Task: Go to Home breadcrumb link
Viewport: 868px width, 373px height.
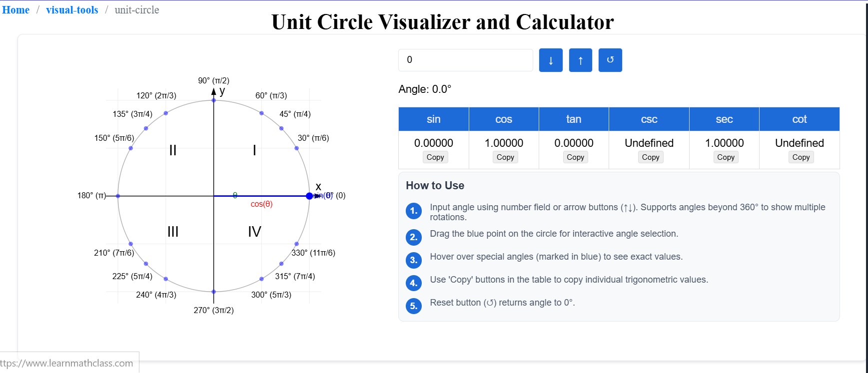Action: coord(16,10)
